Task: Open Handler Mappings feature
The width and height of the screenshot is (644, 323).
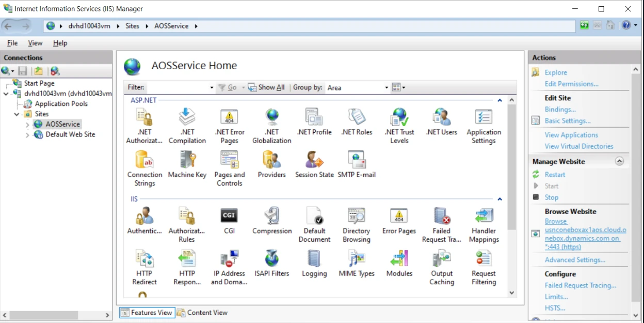Action: pos(484,225)
